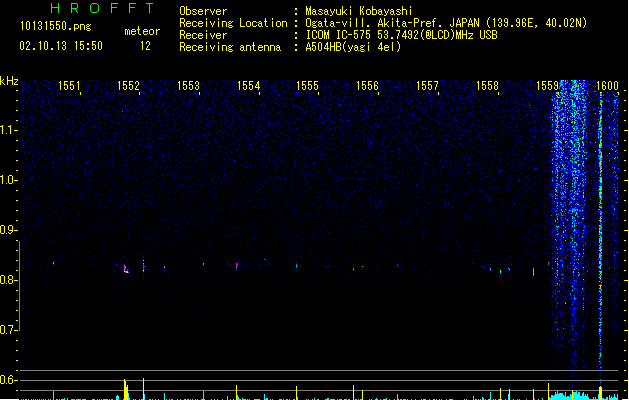Click the 1.0 kHz axis label
This screenshot has width=629, height=400.
pos(8,180)
